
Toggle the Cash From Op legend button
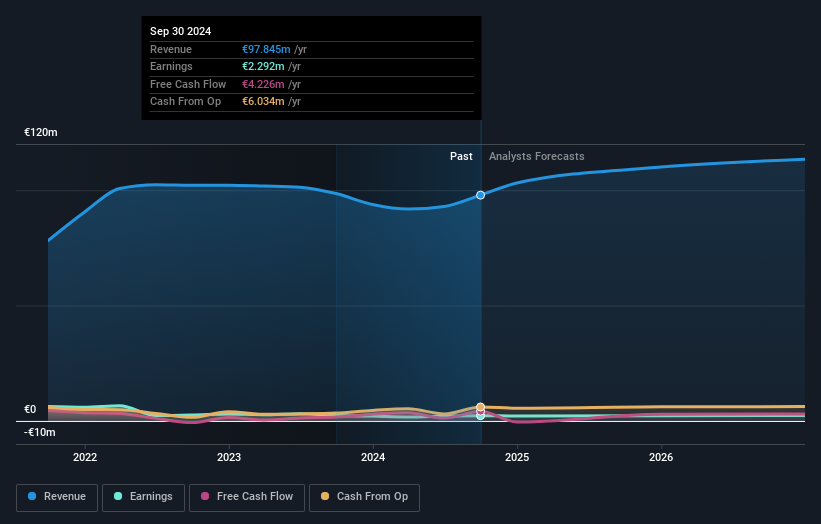tap(364, 497)
